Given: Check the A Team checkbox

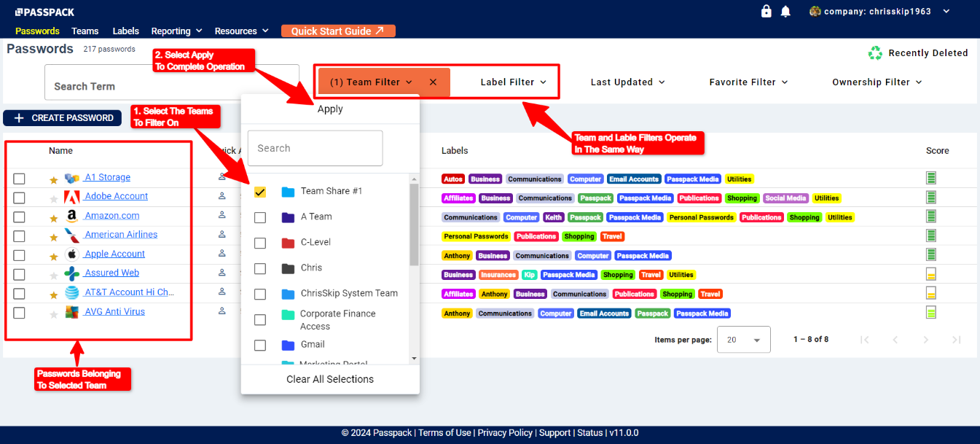Looking at the screenshot, I should pos(260,217).
